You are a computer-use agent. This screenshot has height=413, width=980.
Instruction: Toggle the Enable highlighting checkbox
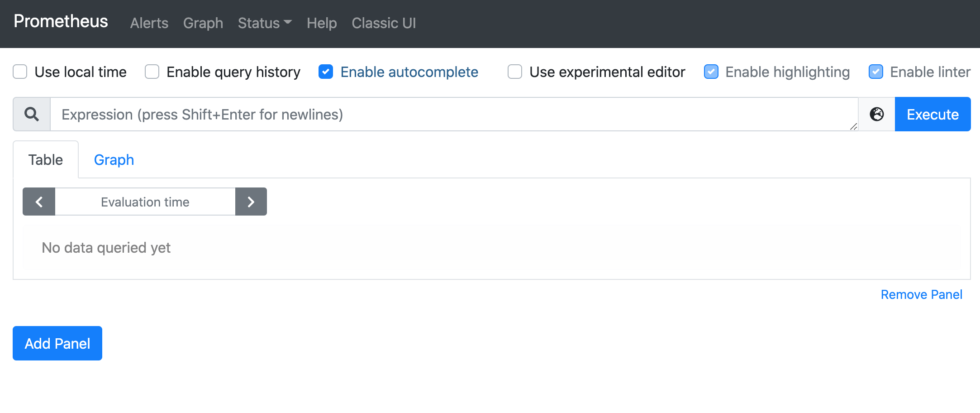(711, 72)
